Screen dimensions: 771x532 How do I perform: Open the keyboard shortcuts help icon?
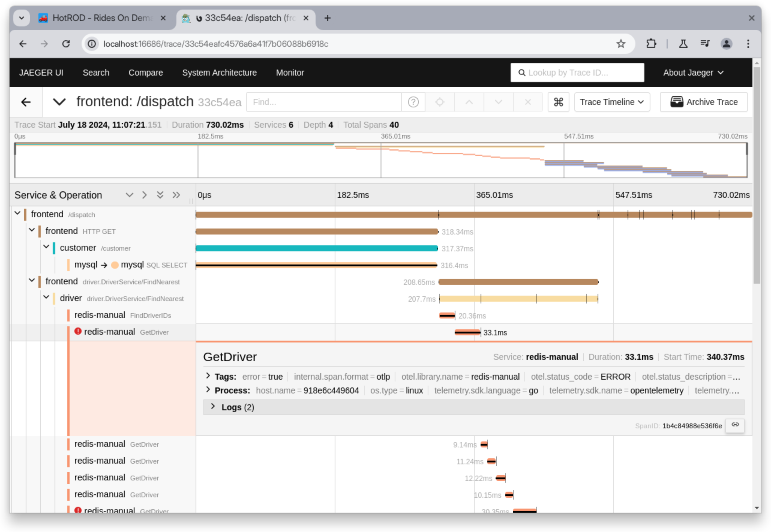(x=558, y=102)
